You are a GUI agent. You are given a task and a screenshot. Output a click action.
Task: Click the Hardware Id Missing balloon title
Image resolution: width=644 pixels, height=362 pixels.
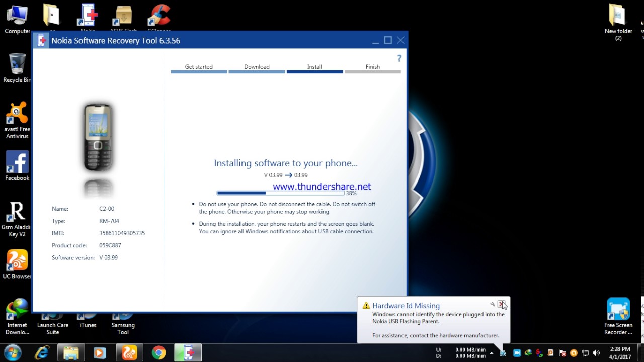(406, 306)
